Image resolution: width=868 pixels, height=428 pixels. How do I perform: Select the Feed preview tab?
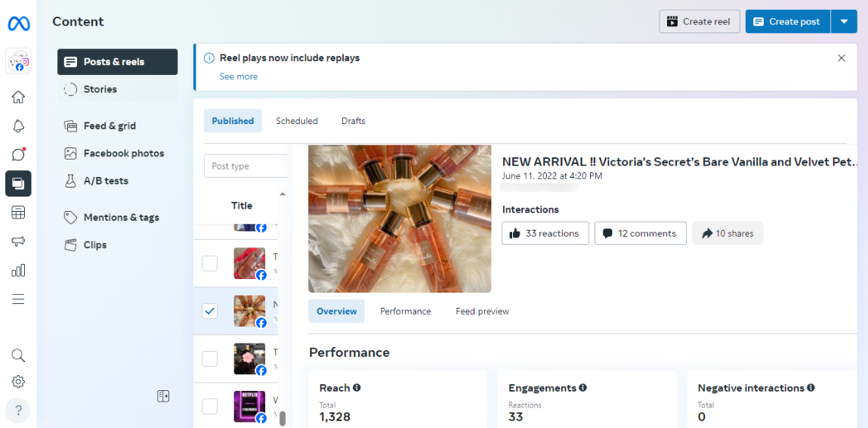pyautogui.click(x=482, y=311)
